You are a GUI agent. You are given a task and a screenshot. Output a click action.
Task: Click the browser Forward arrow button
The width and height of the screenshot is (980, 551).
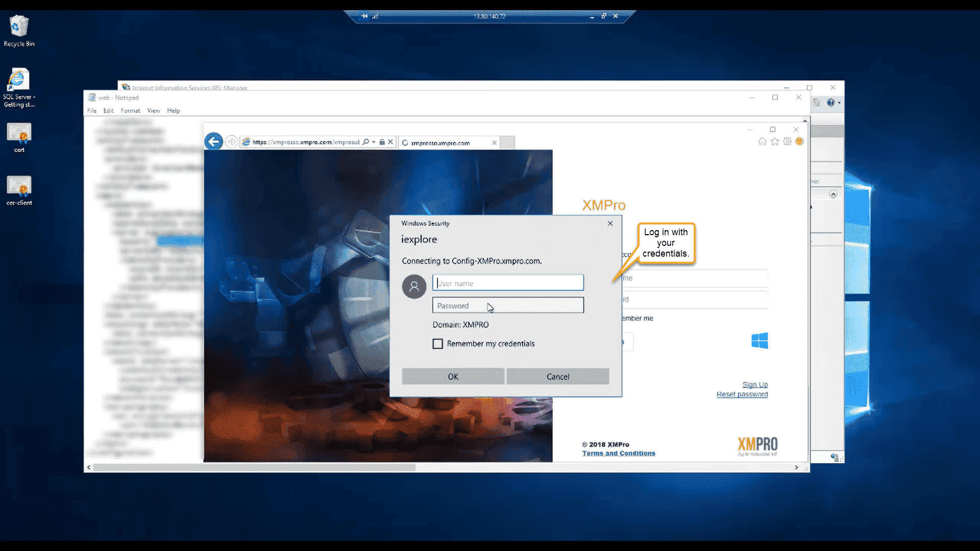[231, 141]
